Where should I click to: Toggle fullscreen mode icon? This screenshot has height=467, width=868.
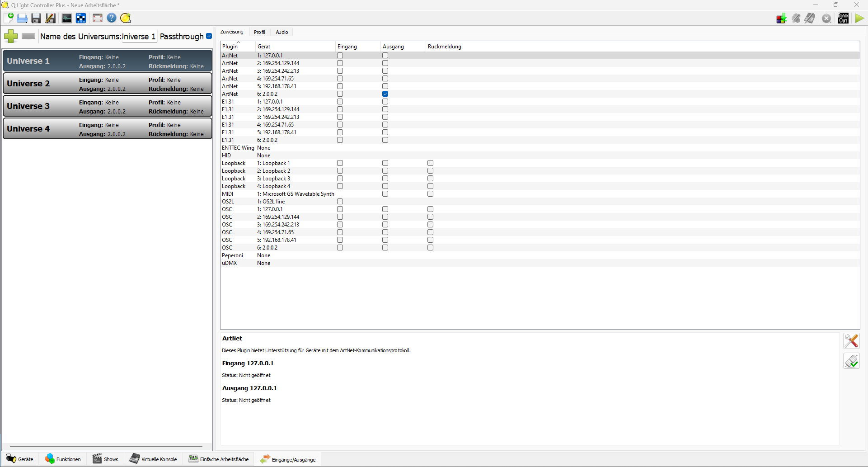98,18
